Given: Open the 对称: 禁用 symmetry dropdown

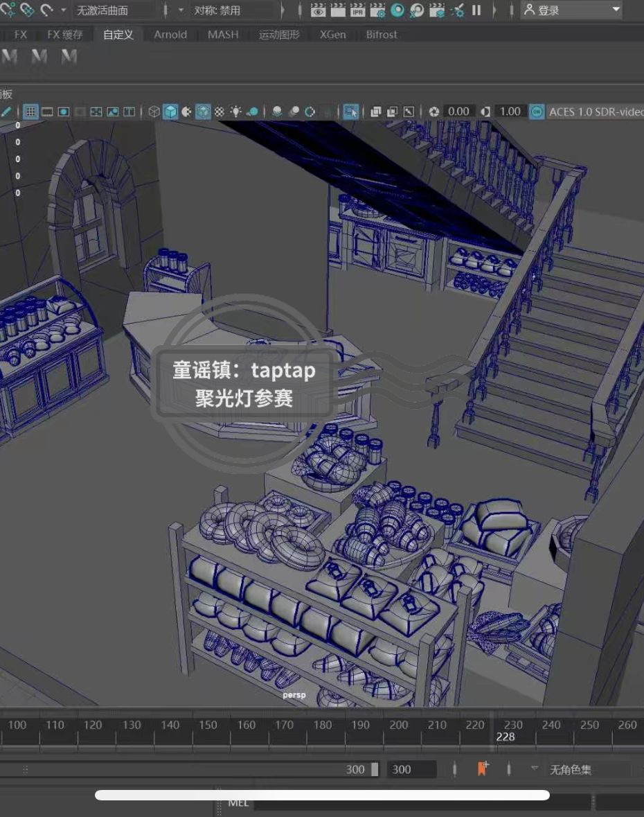Looking at the screenshot, I should click(233, 10).
